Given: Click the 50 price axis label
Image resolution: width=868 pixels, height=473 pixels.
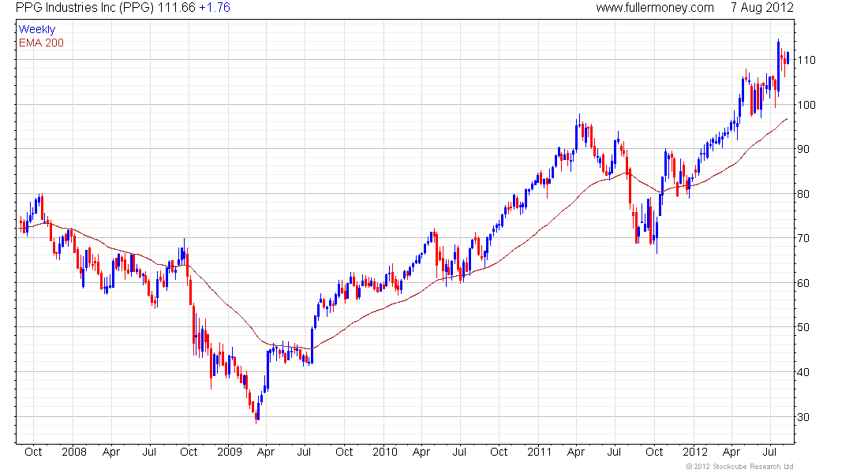Looking at the screenshot, I should [x=803, y=327].
